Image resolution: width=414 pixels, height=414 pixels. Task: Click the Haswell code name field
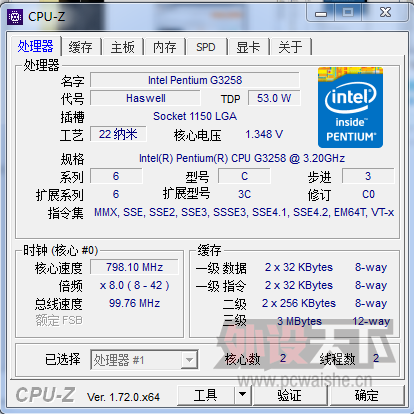(x=146, y=98)
